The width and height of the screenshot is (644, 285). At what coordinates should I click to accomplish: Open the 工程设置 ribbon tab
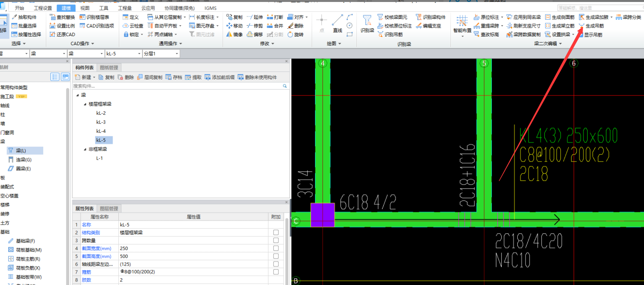42,8
